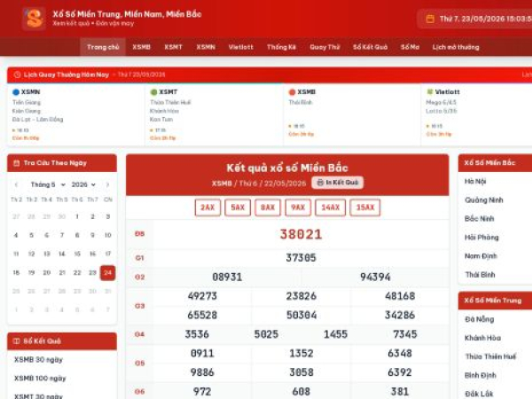Go to next month in calendar
The image size is (532, 399).
click(107, 185)
